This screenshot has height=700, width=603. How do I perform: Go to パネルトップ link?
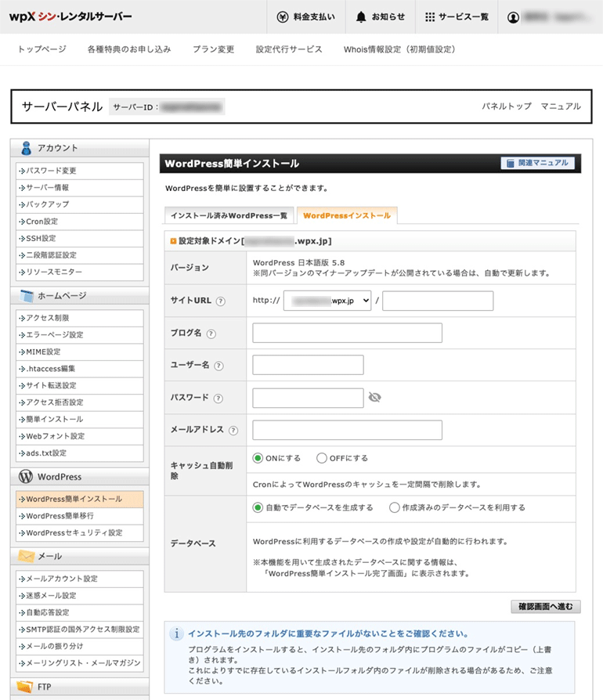(x=507, y=106)
